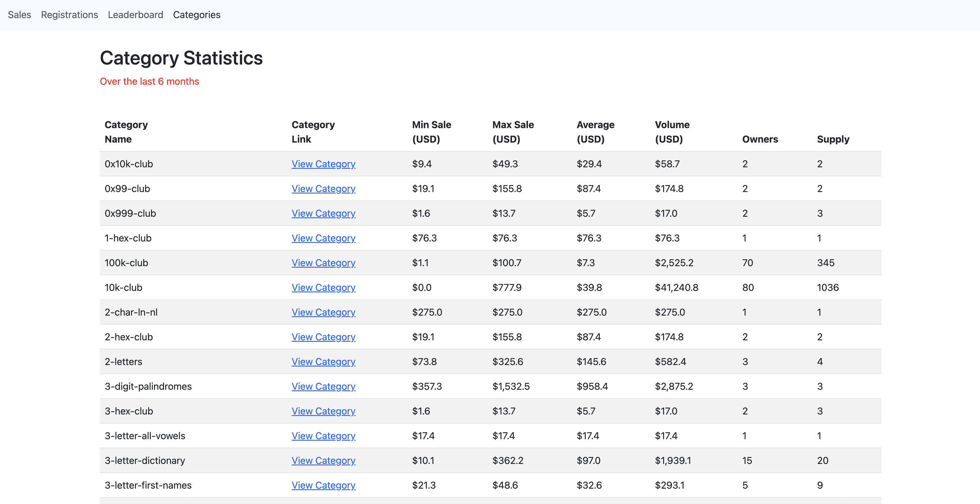This screenshot has height=504, width=980.
Task: Click the Category Statistics heading
Action: pyautogui.click(x=182, y=58)
